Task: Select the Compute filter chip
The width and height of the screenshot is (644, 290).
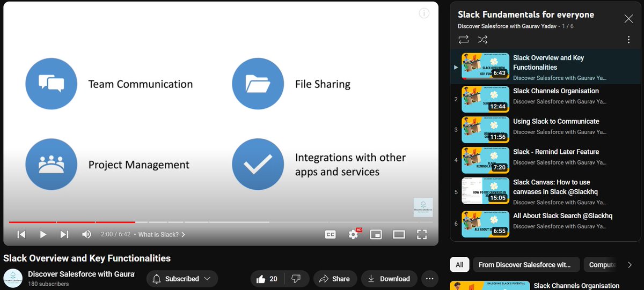Action: (602, 265)
